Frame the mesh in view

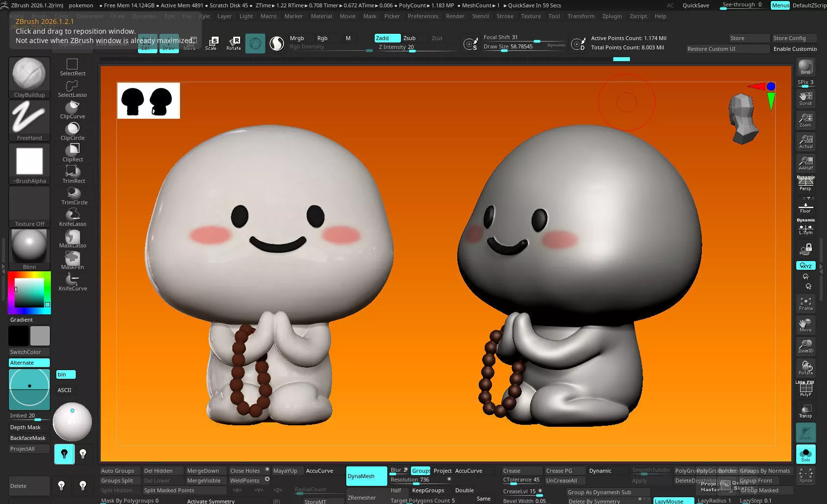pyautogui.click(x=805, y=304)
